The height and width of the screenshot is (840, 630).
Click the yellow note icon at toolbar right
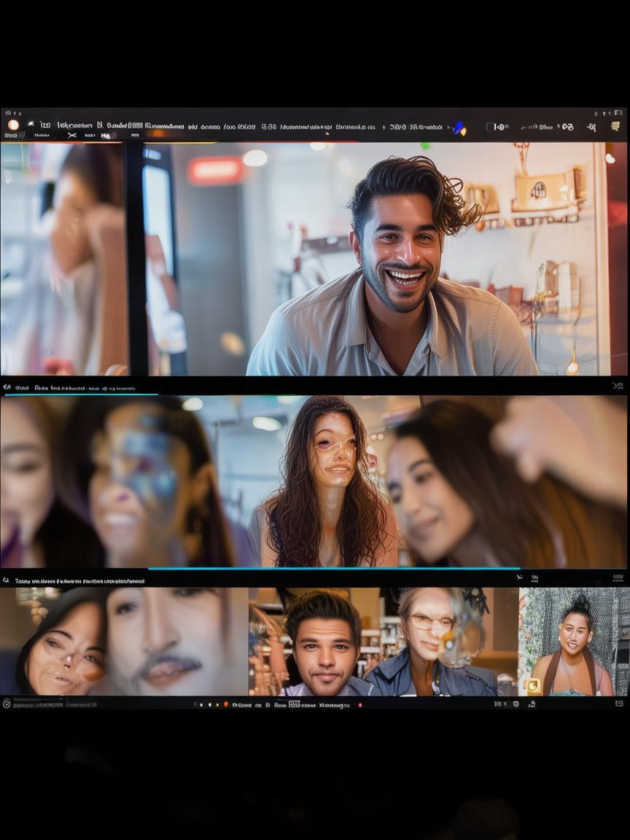pos(615,126)
